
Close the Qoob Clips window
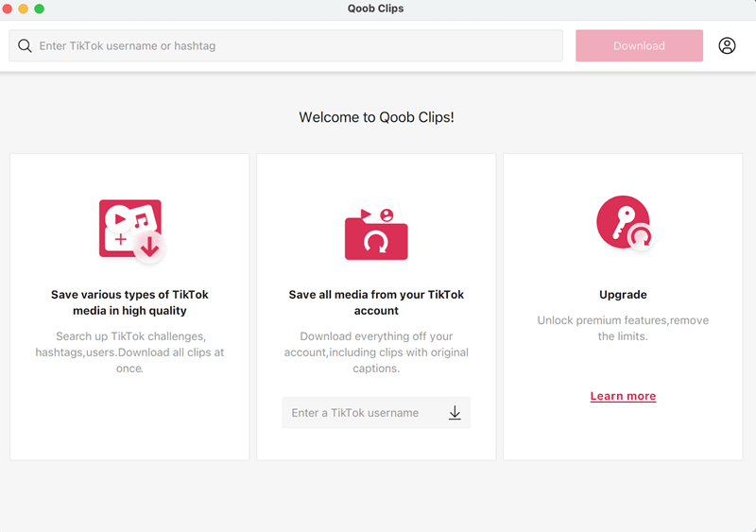[x=8, y=9]
